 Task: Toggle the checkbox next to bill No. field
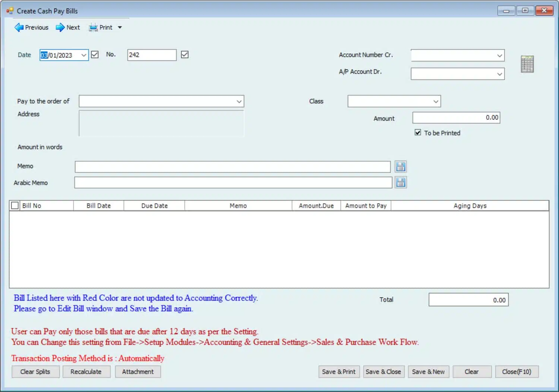(184, 55)
